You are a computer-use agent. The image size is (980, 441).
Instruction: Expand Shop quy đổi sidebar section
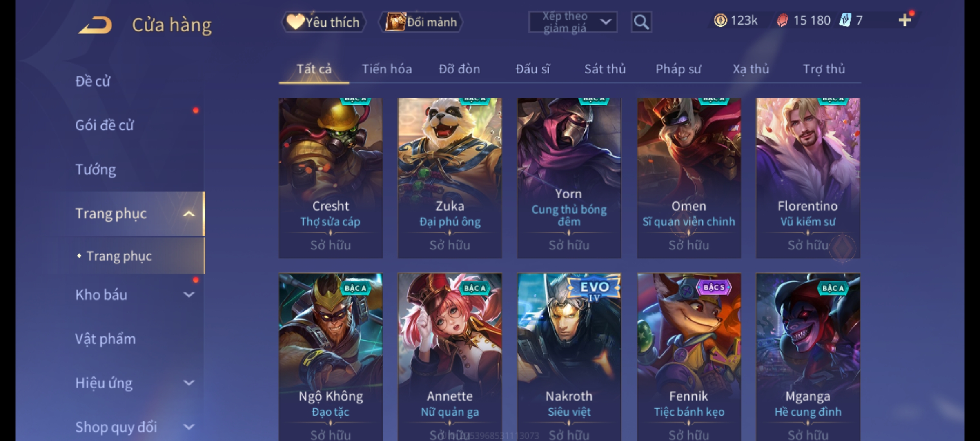tap(189, 427)
